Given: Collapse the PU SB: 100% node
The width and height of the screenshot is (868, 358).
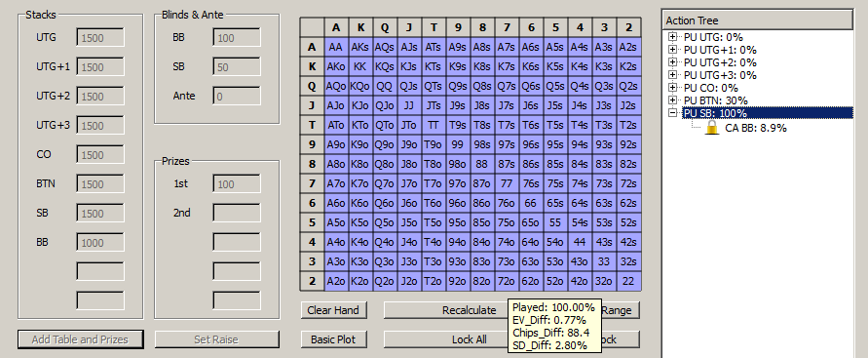Looking at the screenshot, I should (673, 113).
